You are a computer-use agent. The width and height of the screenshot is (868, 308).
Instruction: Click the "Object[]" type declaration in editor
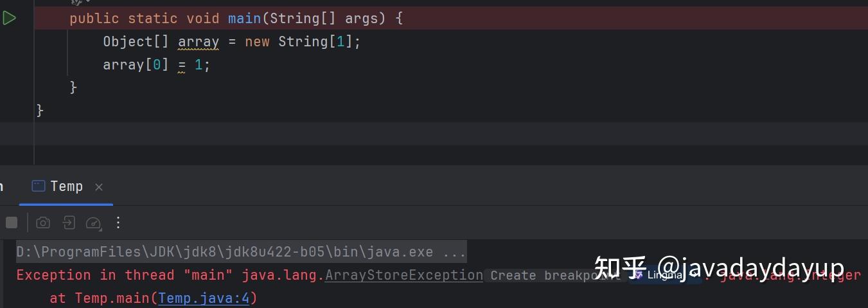pyautogui.click(x=136, y=42)
